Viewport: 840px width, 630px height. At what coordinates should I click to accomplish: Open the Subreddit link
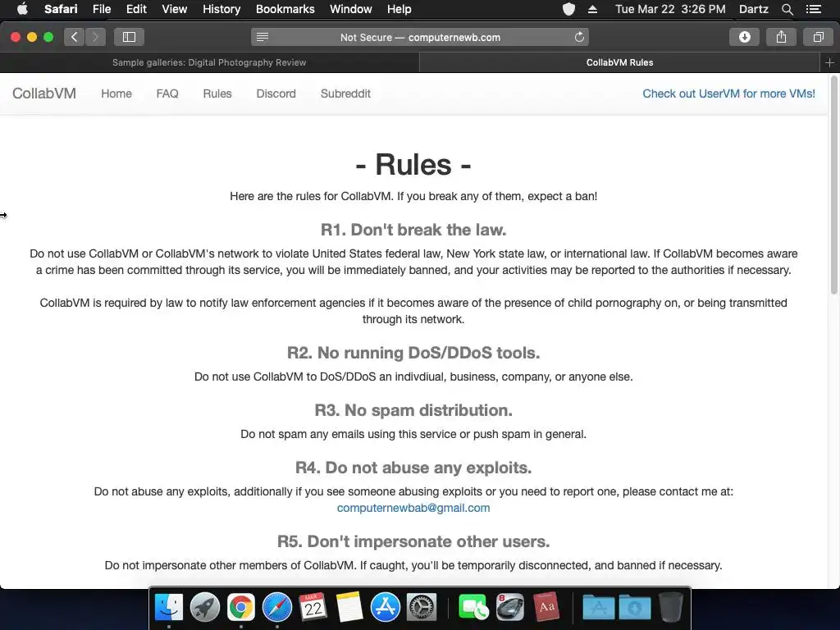point(345,94)
